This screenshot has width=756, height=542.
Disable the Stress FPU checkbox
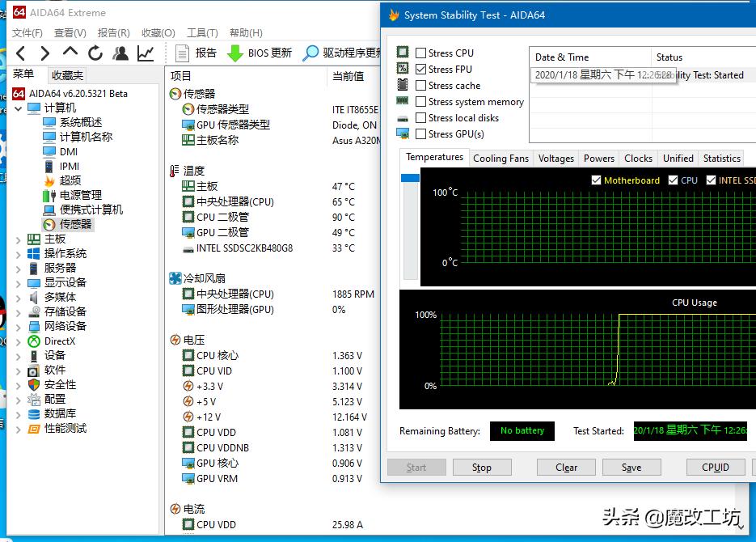point(421,69)
